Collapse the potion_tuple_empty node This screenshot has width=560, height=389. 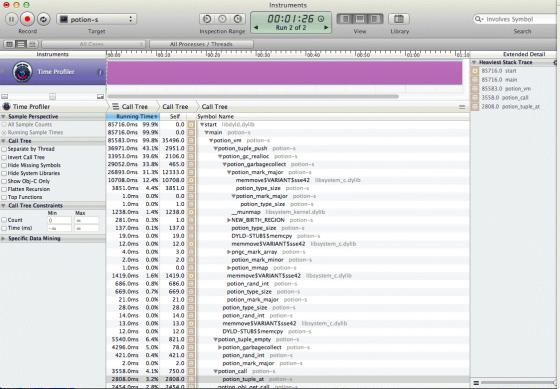pyautogui.click(x=215, y=339)
